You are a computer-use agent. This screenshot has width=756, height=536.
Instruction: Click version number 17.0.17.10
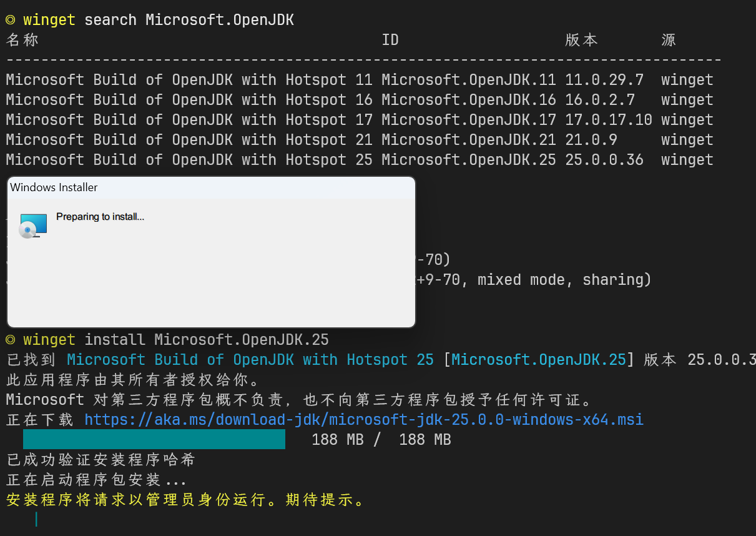coord(608,120)
